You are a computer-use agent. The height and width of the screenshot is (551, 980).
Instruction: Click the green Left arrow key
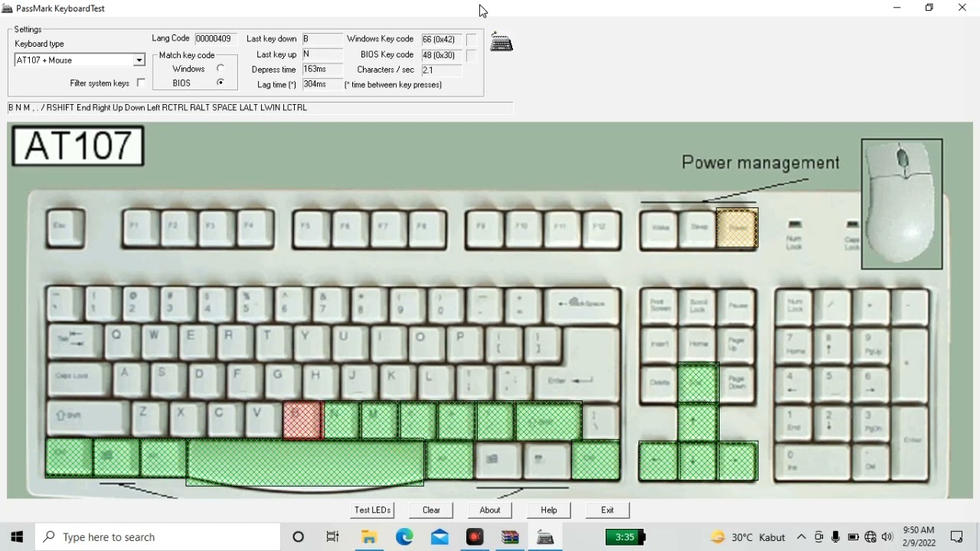point(658,461)
